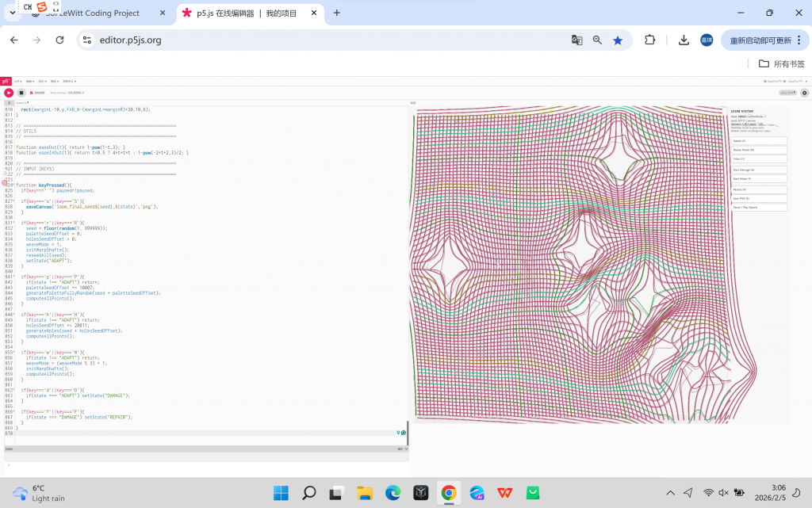
Task: Switch to the Sol LeWitt Coding Project tab
Action: click(91, 13)
